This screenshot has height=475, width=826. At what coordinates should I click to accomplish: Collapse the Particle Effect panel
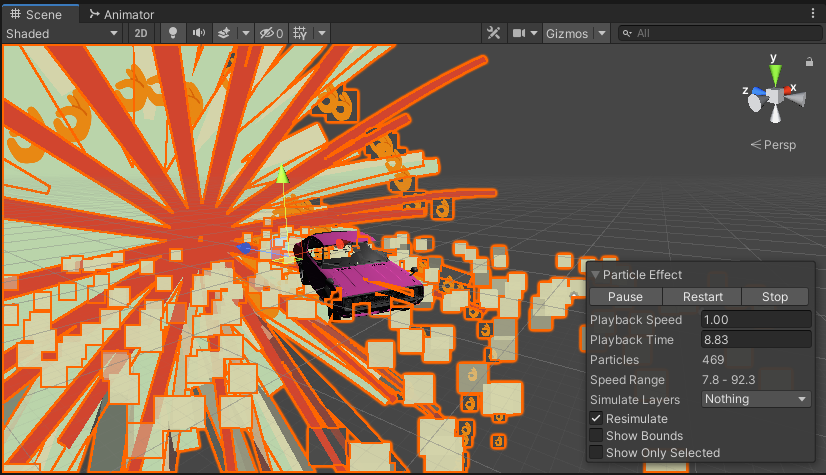pos(596,274)
